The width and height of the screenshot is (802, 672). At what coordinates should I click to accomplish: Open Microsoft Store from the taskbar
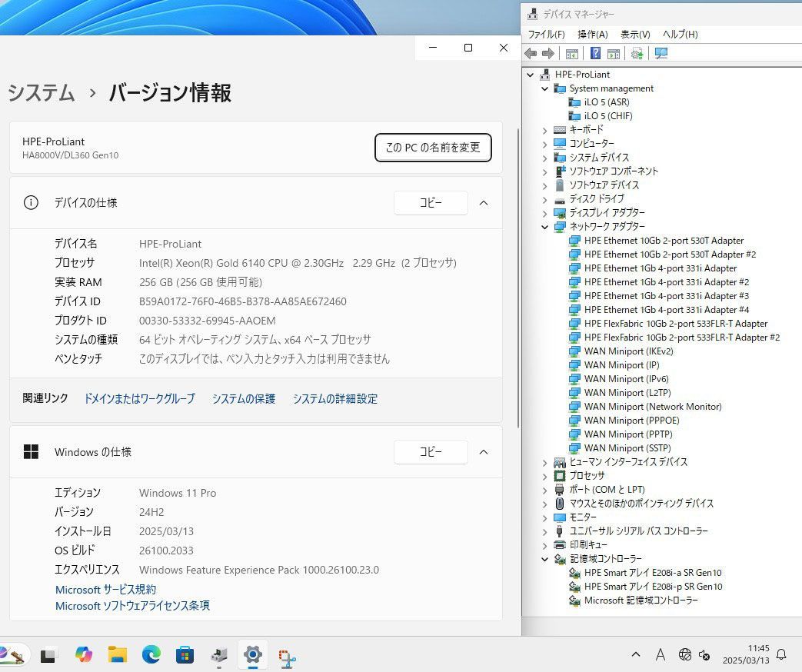185,654
